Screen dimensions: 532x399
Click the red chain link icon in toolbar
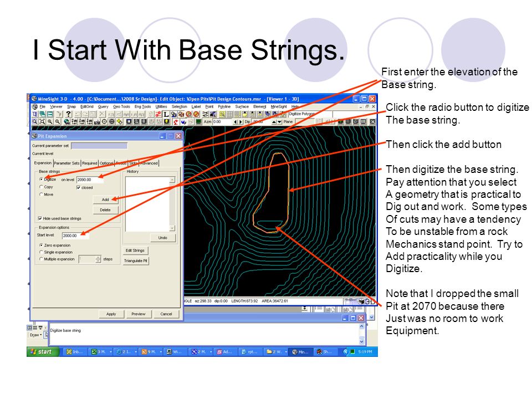point(158,114)
